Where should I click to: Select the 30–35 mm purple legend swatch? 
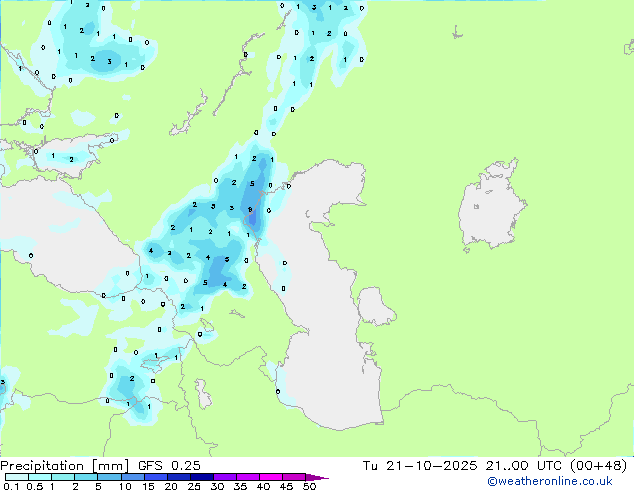[x=225, y=477]
